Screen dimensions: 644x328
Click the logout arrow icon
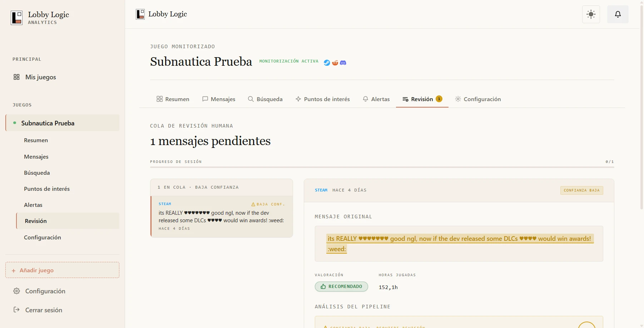pos(16,310)
